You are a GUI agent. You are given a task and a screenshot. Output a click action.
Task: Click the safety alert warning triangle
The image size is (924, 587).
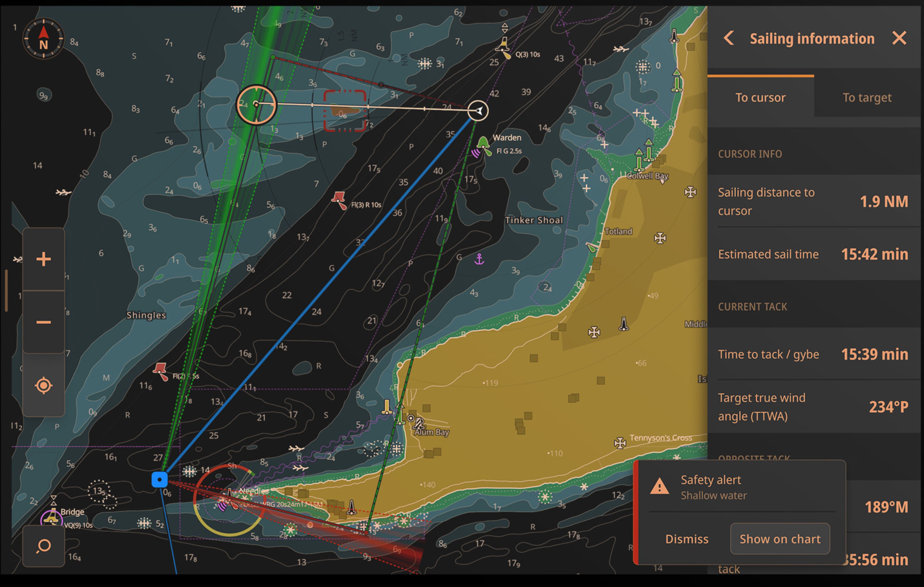click(660, 486)
